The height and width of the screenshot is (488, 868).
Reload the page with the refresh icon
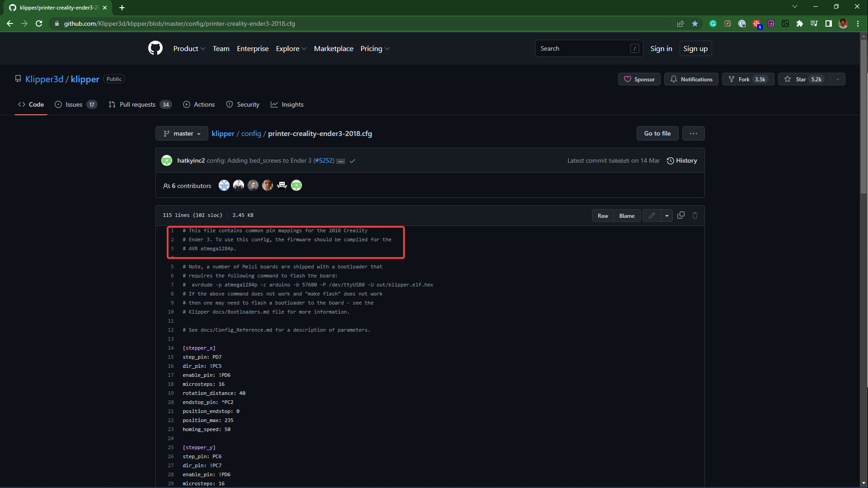pos(39,23)
